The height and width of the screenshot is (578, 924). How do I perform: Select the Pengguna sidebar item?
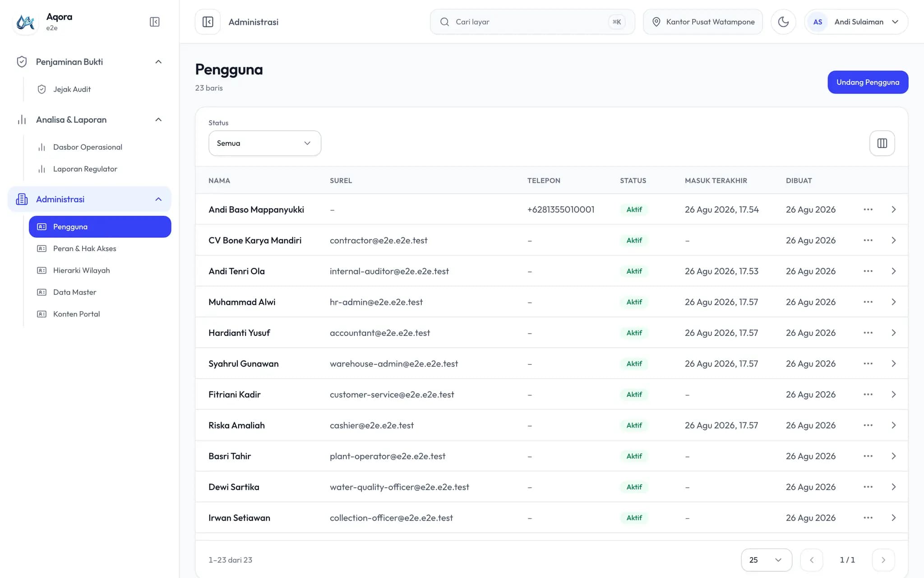point(100,227)
